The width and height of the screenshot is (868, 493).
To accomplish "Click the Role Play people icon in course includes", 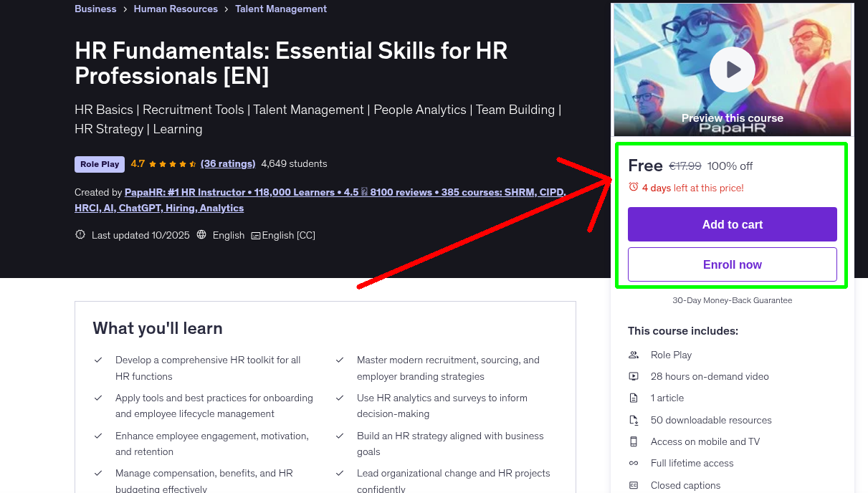I will pos(634,355).
